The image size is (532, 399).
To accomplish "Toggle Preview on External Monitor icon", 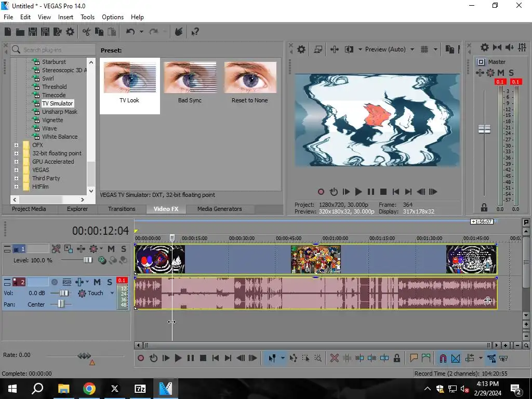I will pos(318,49).
